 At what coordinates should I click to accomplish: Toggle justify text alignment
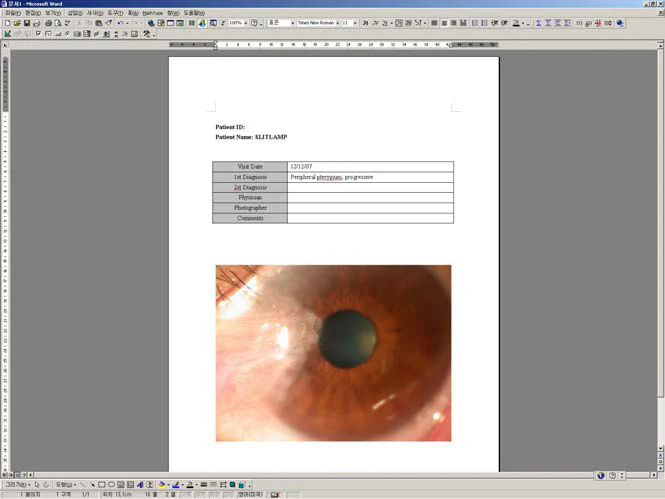point(461,22)
